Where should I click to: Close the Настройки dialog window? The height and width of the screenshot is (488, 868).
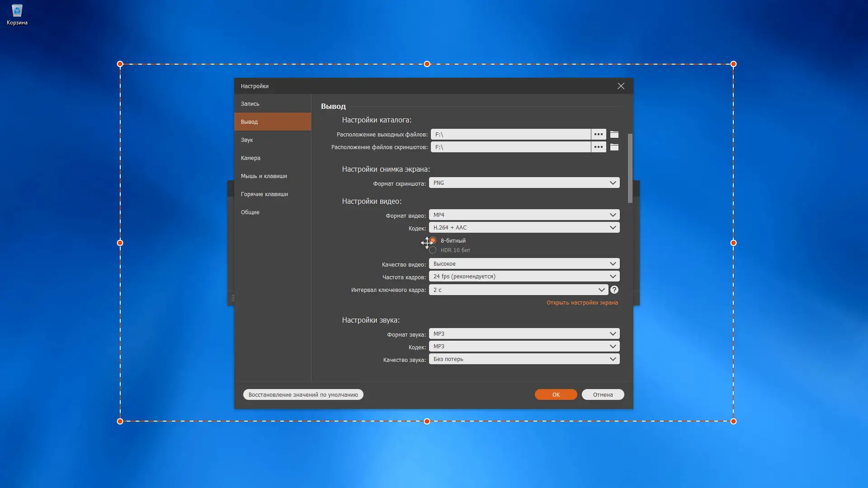[x=621, y=86]
